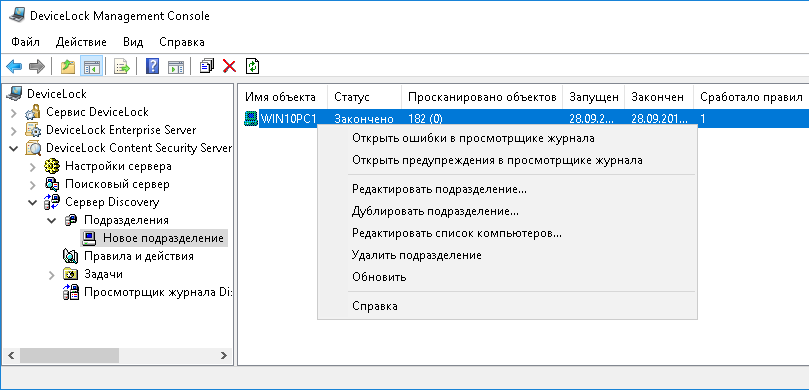Choose Обновить in the context menu
Screen dimensions: 809x390
pyautogui.click(x=379, y=277)
